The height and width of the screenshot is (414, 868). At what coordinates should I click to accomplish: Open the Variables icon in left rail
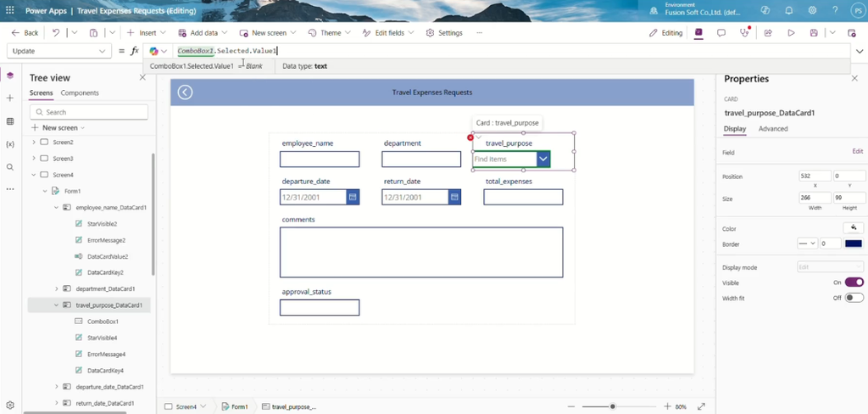[x=10, y=144]
